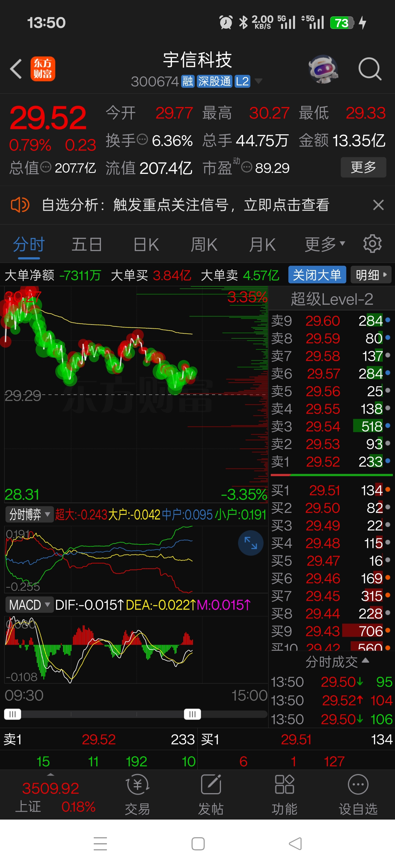Open the 超级Level-2 header
The width and height of the screenshot is (395, 868).
332,299
